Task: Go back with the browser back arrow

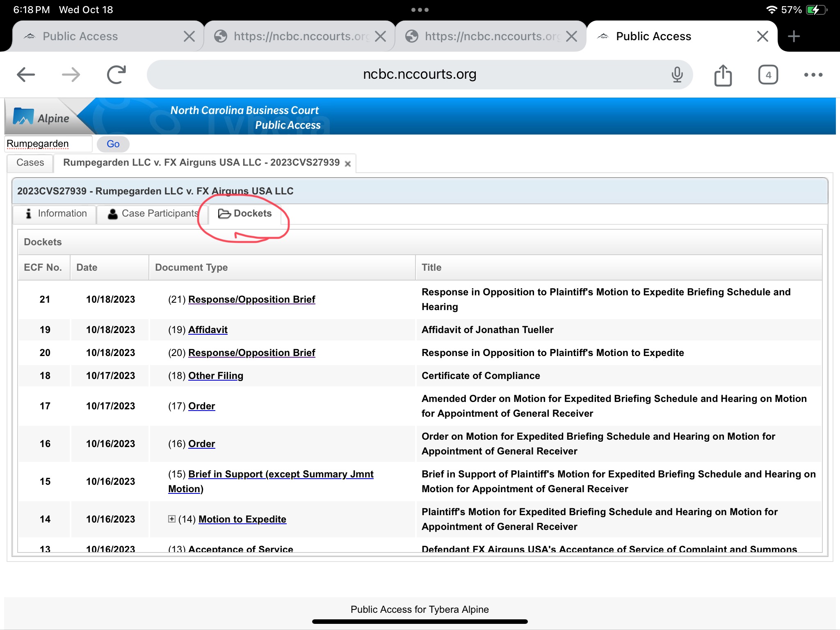Action: [x=26, y=75]
